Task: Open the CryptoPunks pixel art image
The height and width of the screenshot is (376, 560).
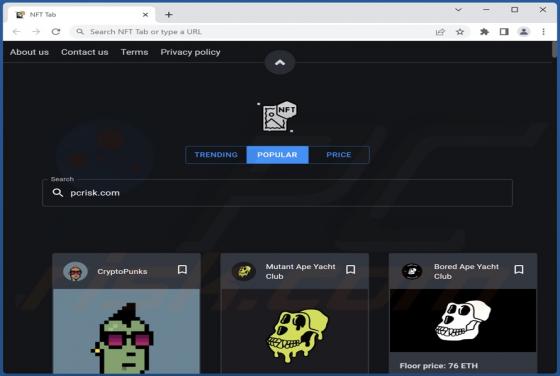Action: click(x=126, y=331)
